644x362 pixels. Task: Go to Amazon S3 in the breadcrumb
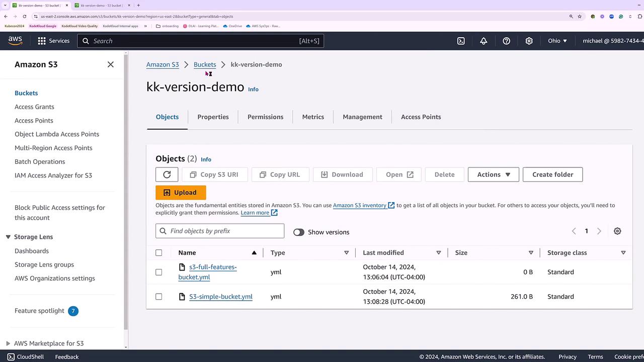click(x=163, y=64)
